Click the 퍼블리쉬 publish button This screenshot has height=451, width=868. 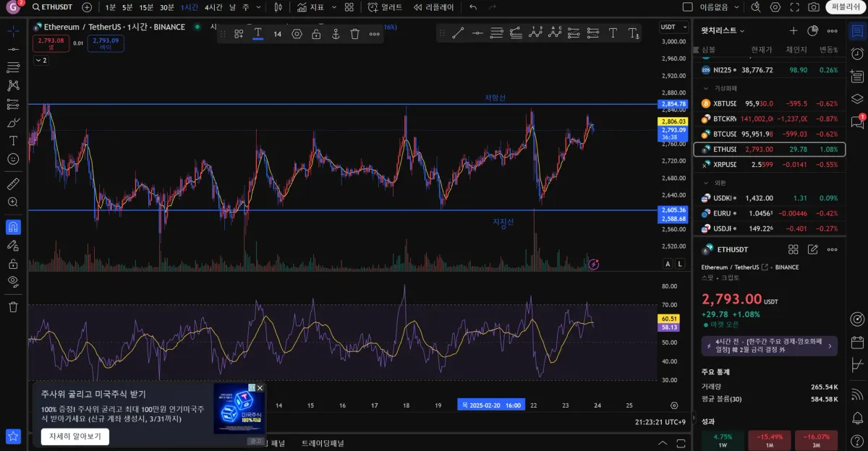(846, 7)
